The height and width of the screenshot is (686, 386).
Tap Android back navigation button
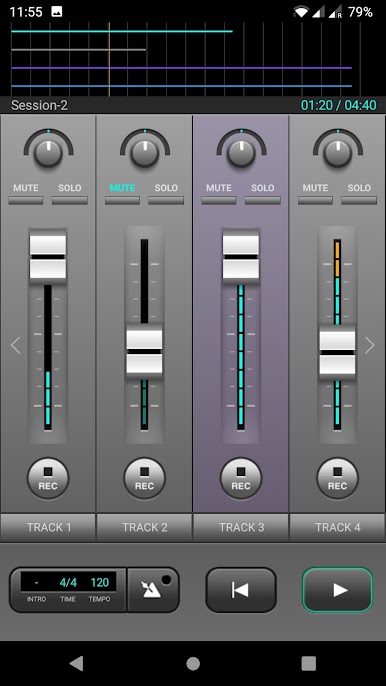click(x=77, y=664)
